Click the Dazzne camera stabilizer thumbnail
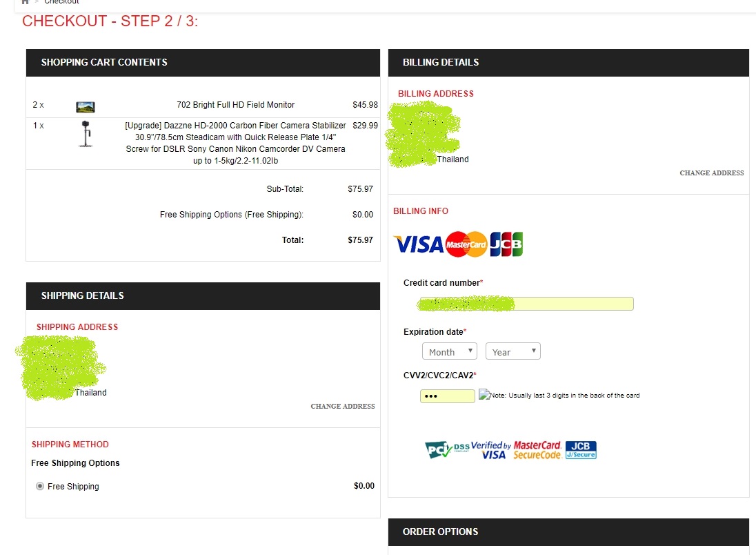Image resolution: width=756 pixels, height=555 pixels. pyautogui.click(x=85, y=134)
